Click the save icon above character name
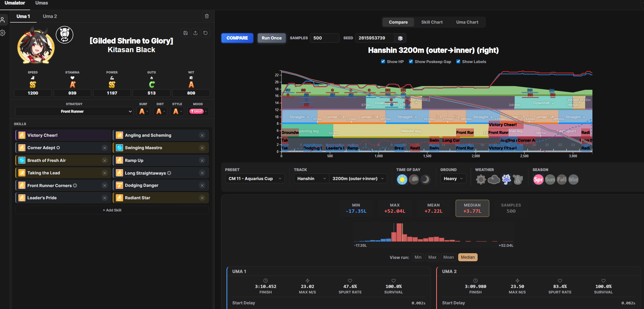 (x=186, y=33)
